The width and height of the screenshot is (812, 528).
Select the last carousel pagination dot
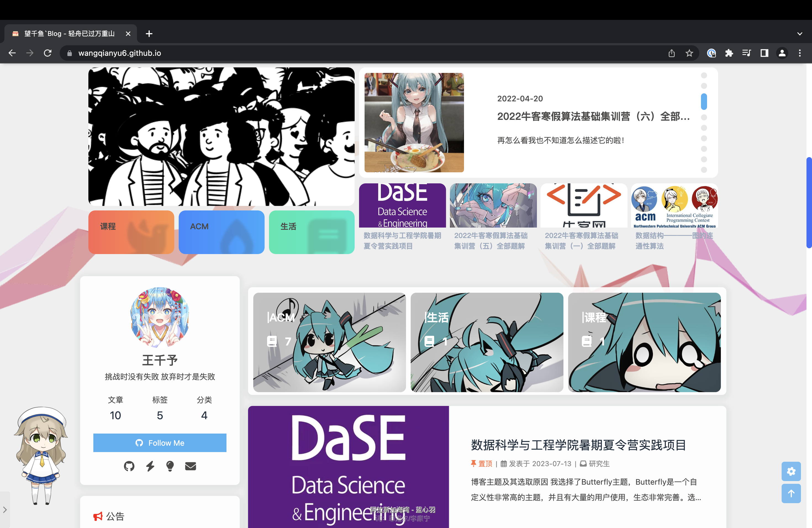click(703, 170)
